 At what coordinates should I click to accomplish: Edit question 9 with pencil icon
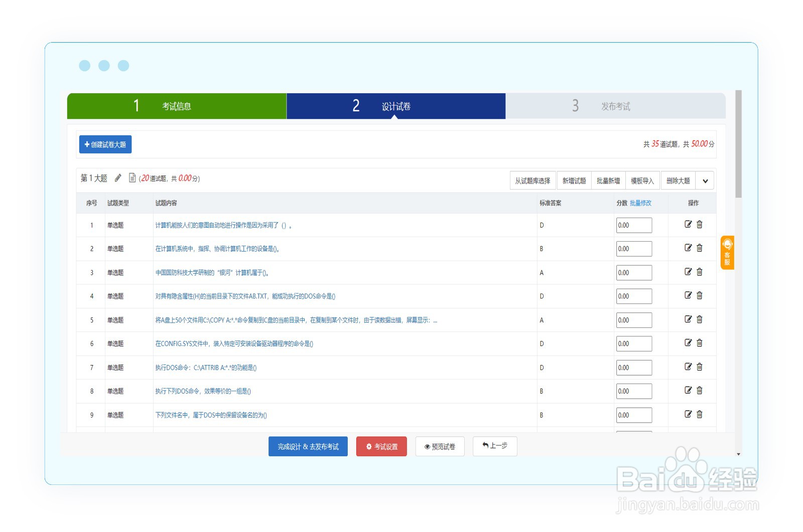[x=688, y=414]
